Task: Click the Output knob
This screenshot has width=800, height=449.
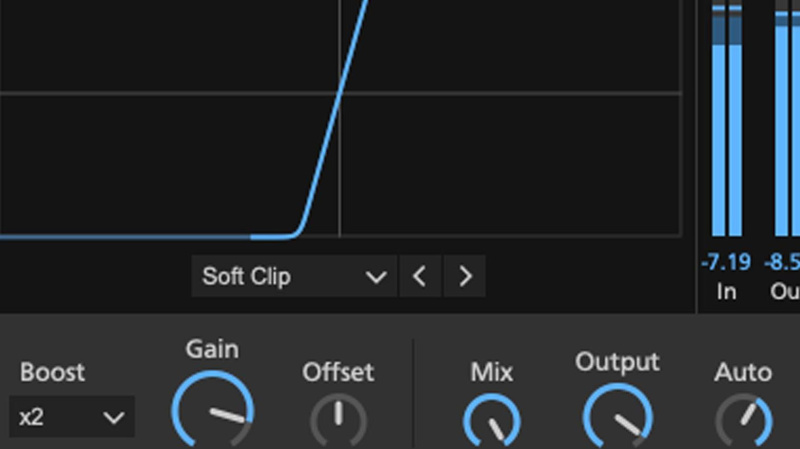Action: click(618, 417)
